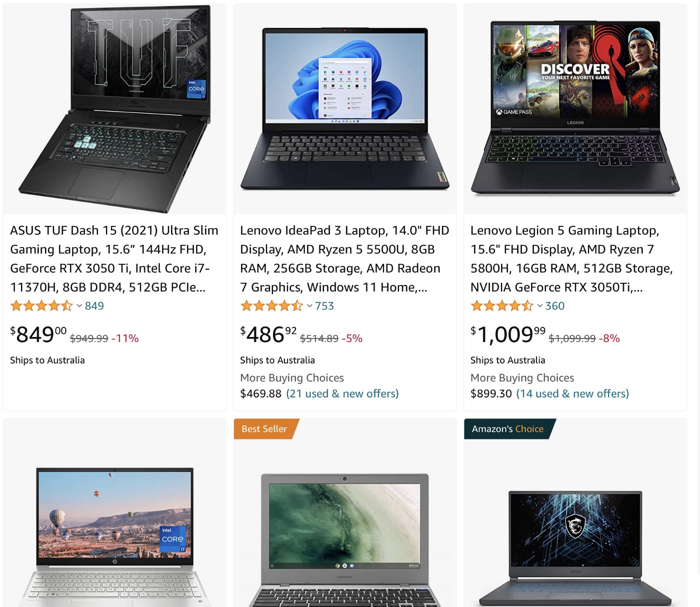The image size is (700, 607).
Task: View ASUS TUF laptop product image
Action: click(x=114, y=109)
